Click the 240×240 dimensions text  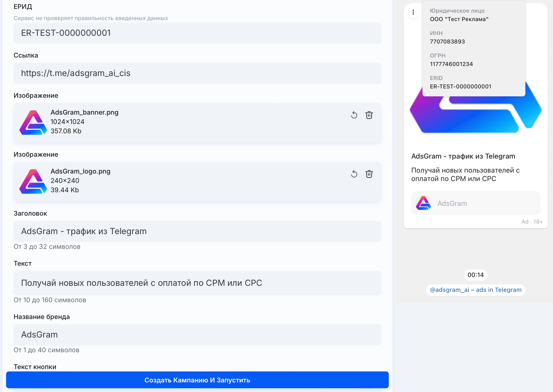coord(65,181)
